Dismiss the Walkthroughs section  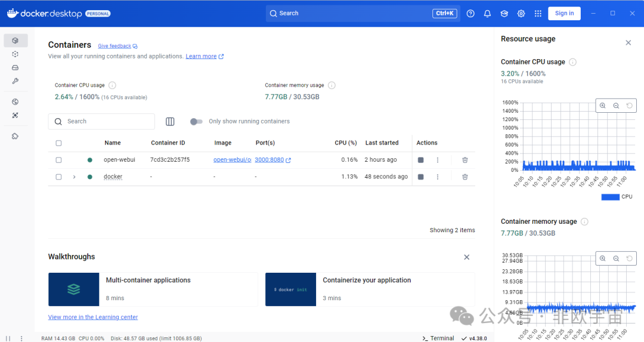point(466,257)
